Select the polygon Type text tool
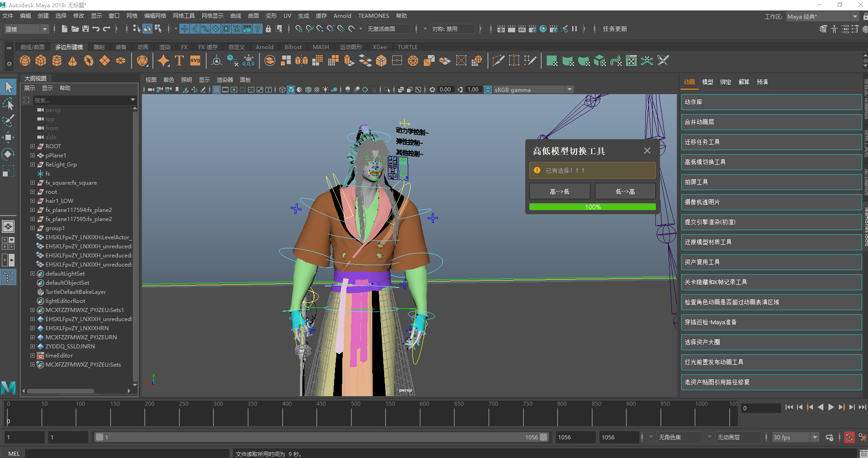Image resolution: width=868 pixels, height=458 pixels. 179,60
